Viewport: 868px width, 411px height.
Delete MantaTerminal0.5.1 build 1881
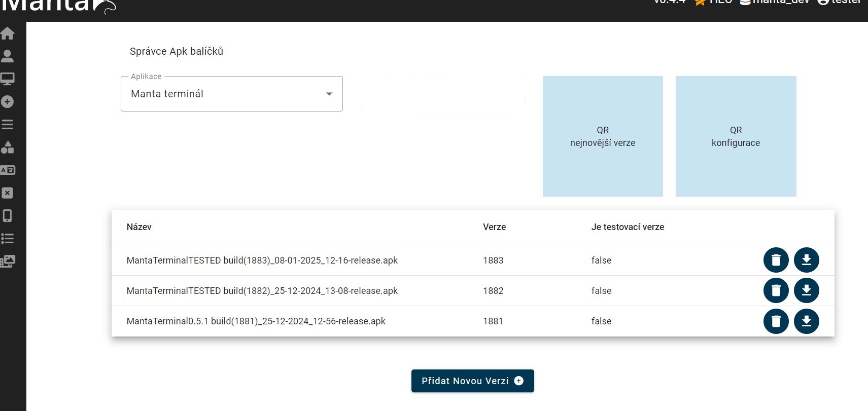(x=776, y=321)
